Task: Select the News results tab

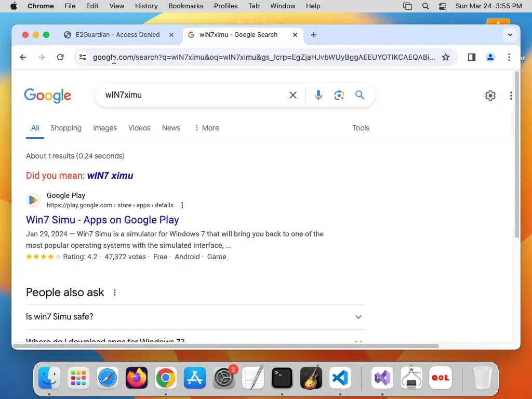Action: (x=171, y=128)
